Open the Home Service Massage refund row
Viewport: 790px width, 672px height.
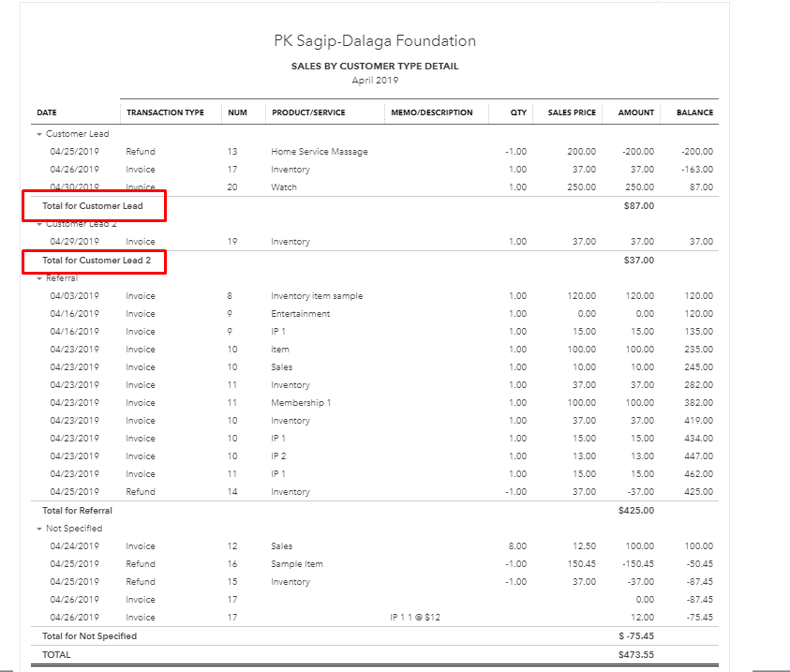[x=375, y=152]
